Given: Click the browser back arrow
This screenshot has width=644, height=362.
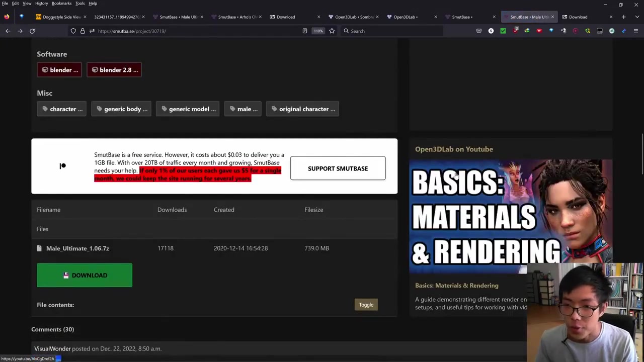Looking at the screenshot, I should coord(8,31).
